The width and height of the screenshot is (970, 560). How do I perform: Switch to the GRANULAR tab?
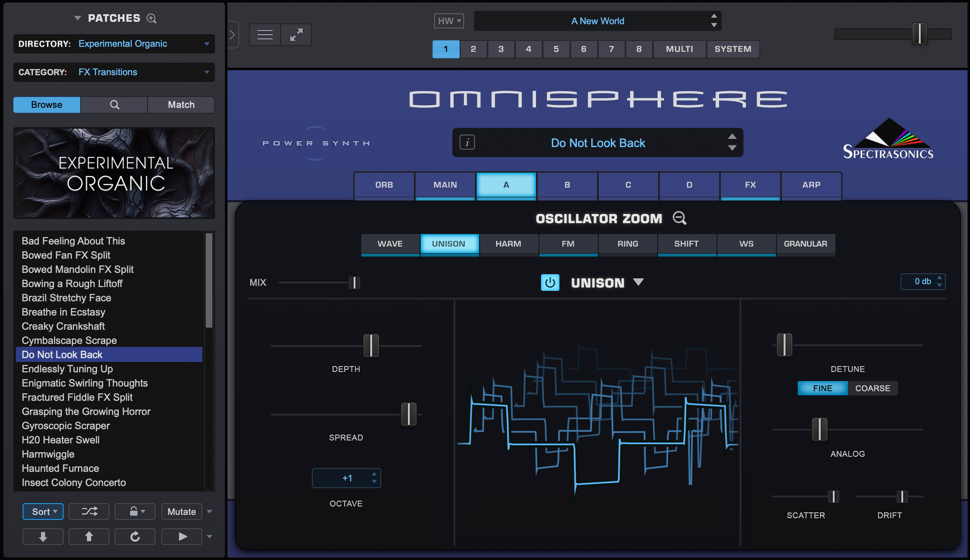point(806,244)
